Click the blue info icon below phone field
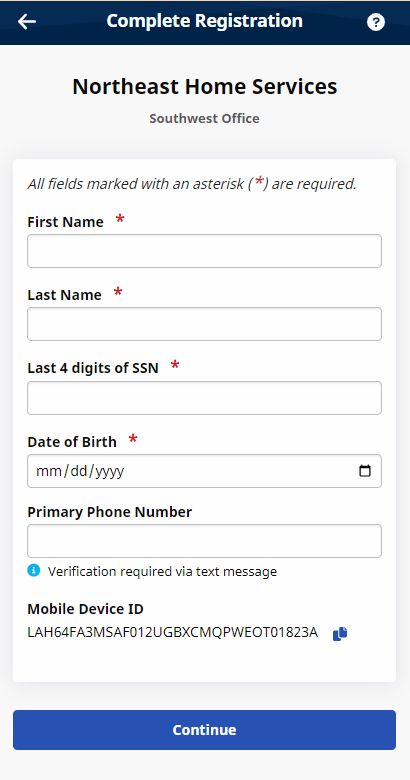This screenshot has height=780, width=410. tap(33, 570)
